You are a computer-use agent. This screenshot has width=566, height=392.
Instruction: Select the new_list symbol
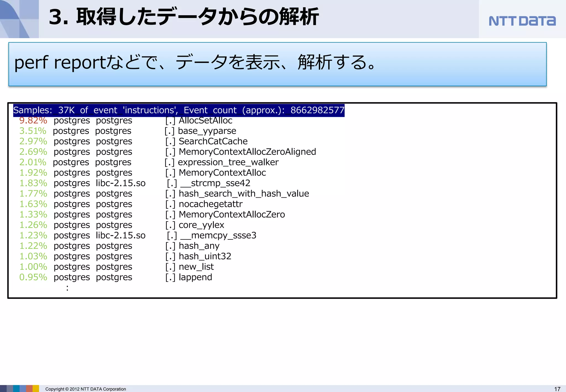point(196,267)
